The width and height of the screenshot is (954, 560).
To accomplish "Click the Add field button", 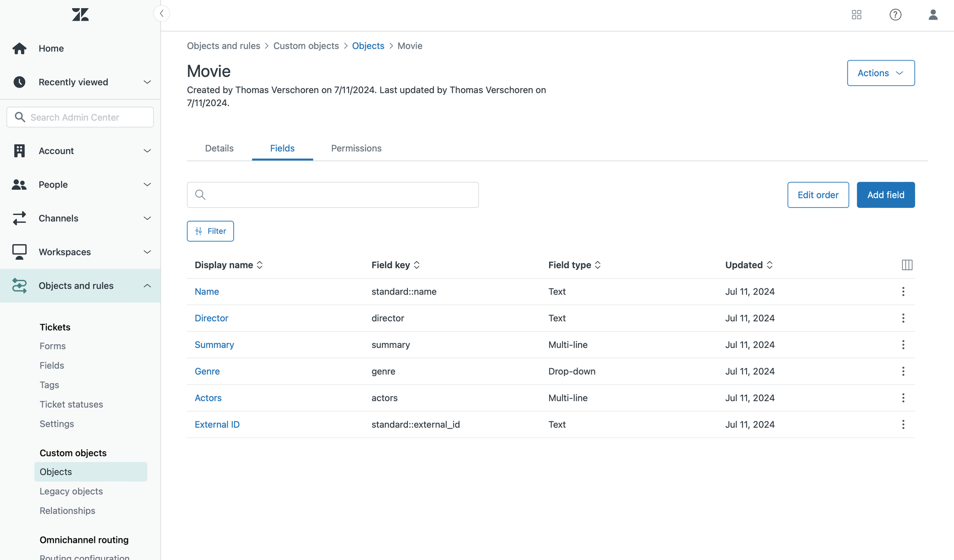I will (x=885, y=195).
